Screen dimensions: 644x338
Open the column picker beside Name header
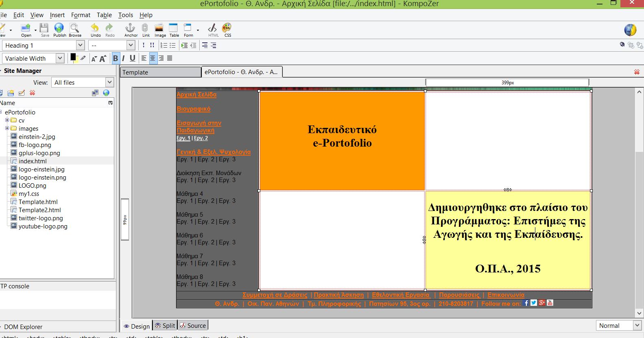coord(110,103)
